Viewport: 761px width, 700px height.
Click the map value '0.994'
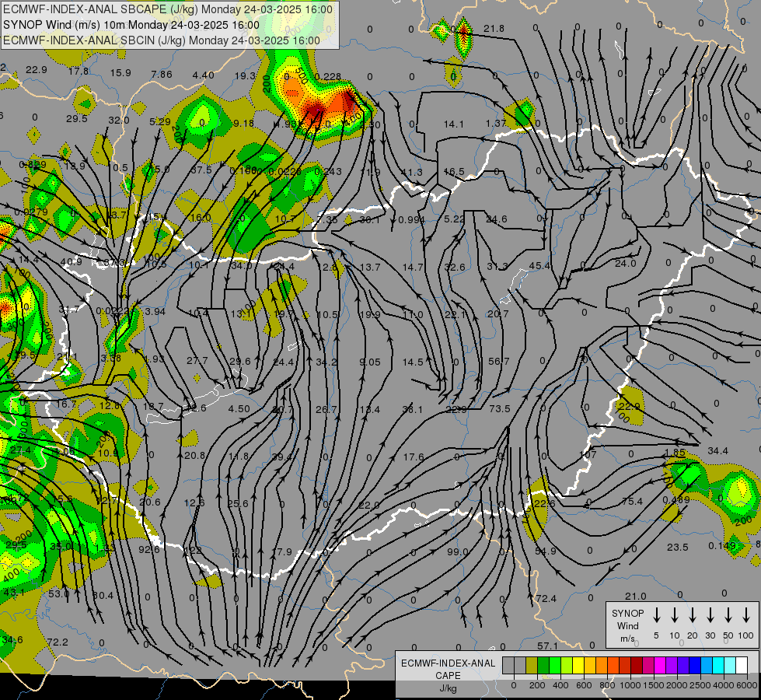(411, 219)
